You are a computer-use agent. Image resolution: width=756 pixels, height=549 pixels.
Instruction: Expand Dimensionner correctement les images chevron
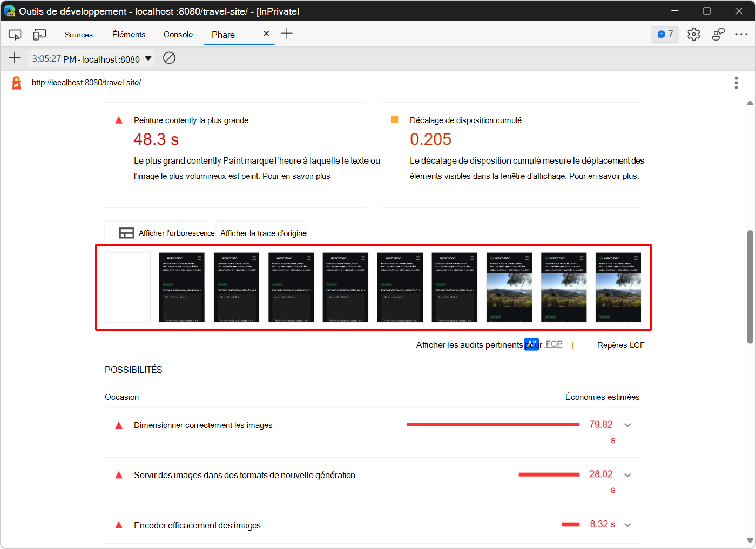click(x=627, y=425)
